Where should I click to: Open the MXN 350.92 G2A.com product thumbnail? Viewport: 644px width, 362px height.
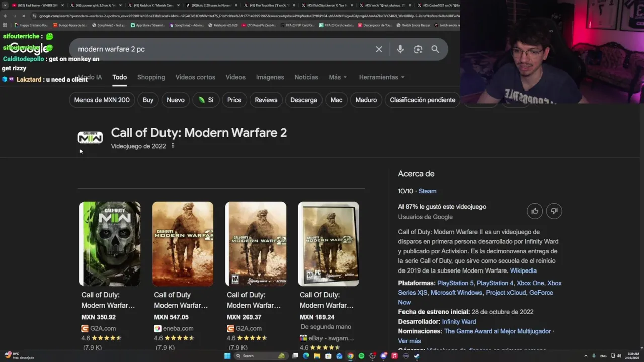(x=110, y=244)
